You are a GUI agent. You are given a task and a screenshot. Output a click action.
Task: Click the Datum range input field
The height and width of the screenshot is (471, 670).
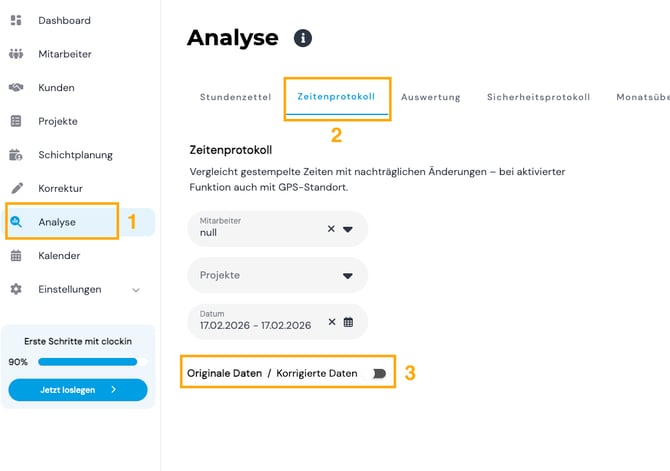point(255,322)
